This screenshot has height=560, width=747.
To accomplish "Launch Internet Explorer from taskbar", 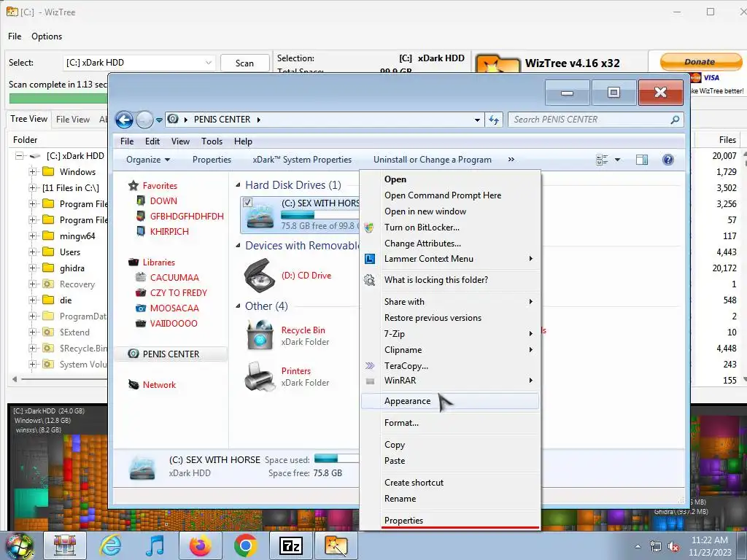I will tap(111, 545).
